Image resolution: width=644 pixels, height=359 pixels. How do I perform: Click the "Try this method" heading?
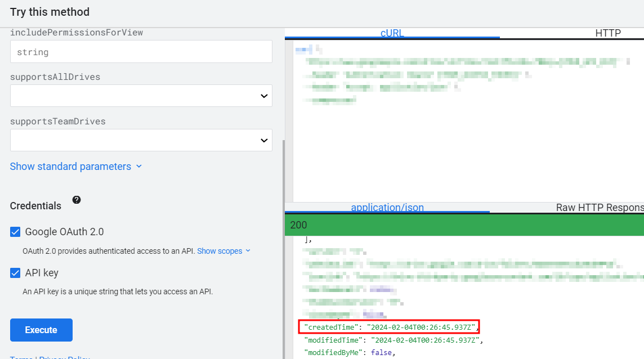[50, 12]
